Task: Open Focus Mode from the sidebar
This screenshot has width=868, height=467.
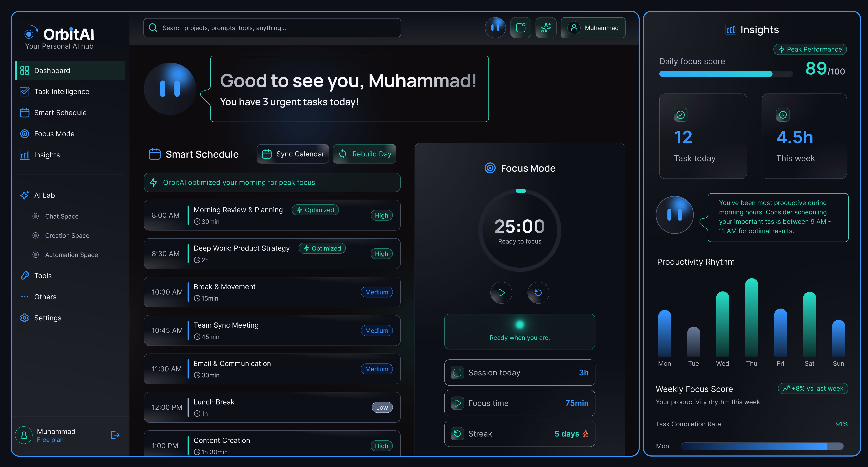Action: 54,134
